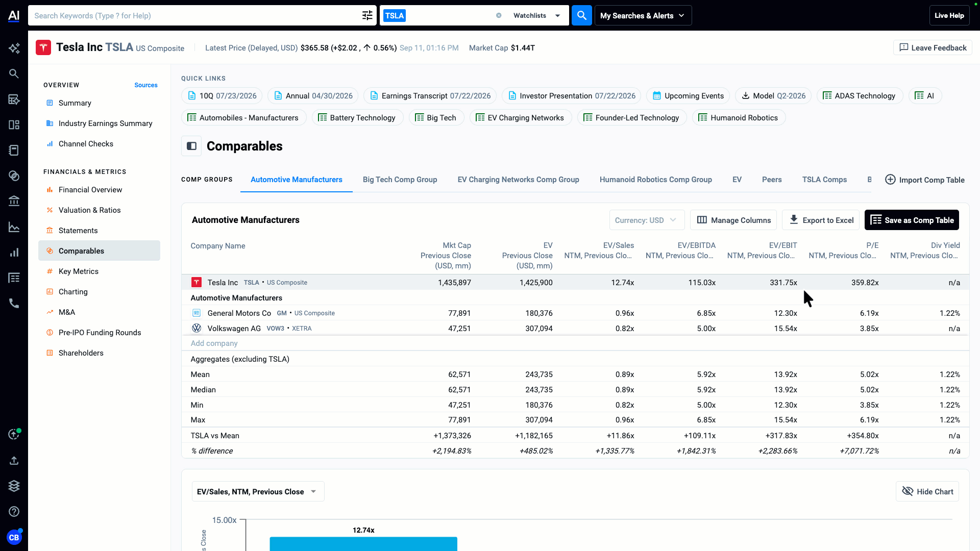
Task: Open Industry Earnings Summary
Action: point(105,123)
